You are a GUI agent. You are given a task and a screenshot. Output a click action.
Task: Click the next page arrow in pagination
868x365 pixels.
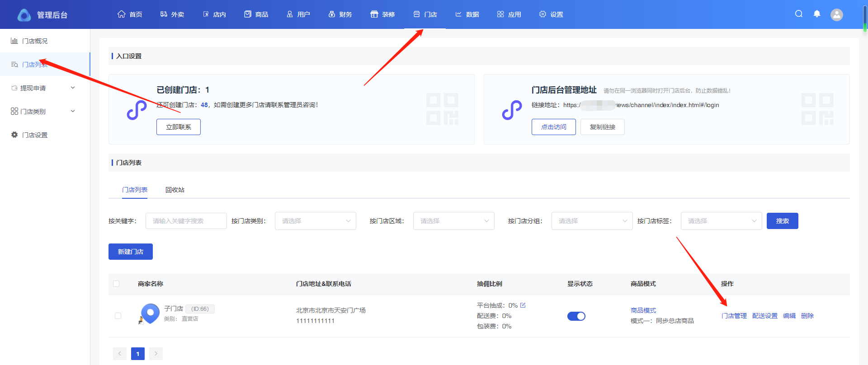pos(156,354)
